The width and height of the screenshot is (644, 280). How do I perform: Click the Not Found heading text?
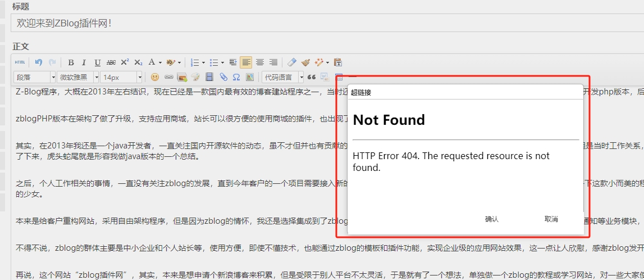[389, 120]
